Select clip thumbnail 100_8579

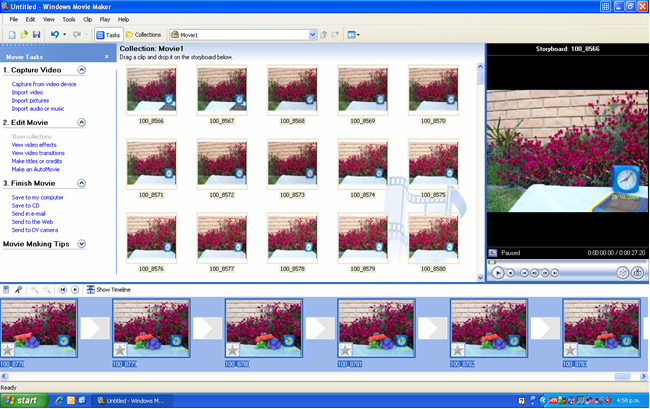coord(363,238)
